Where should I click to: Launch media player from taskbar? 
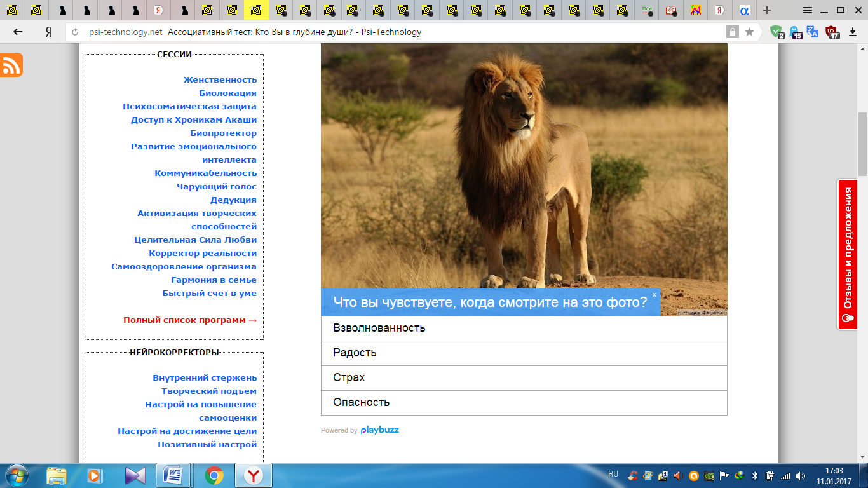[94, 475]
